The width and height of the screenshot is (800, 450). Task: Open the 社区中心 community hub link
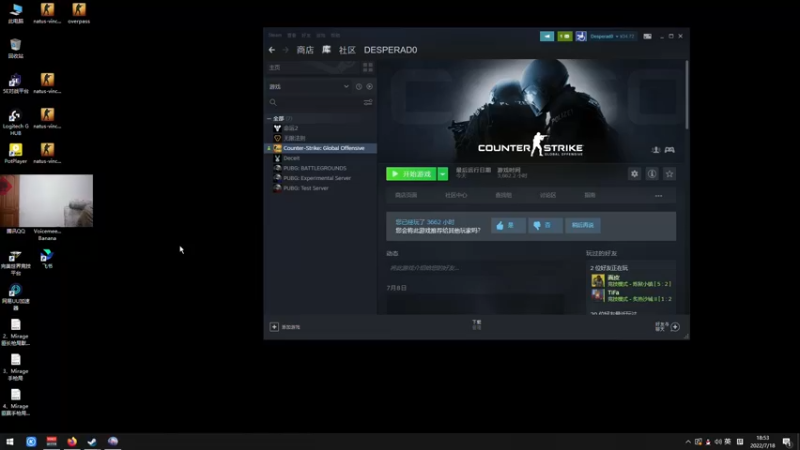(456, 195)
